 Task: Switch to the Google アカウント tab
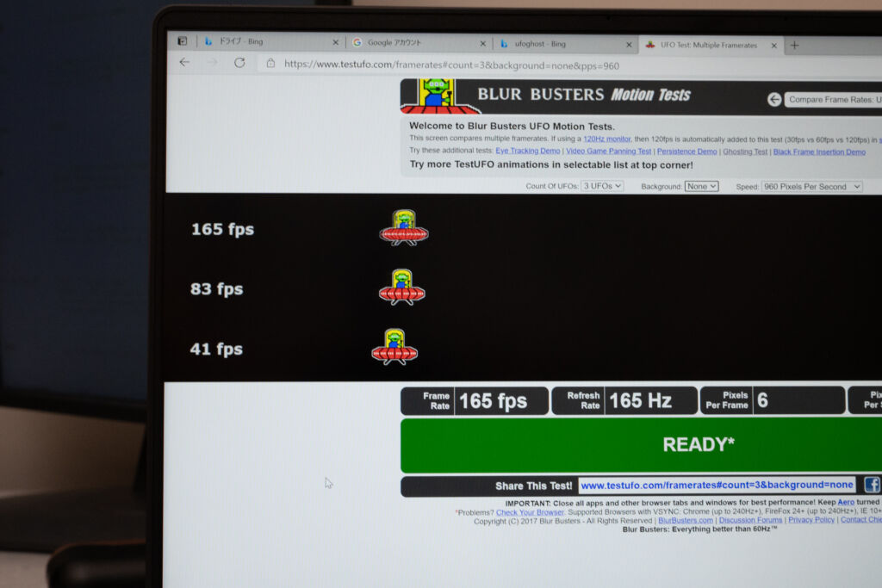point(418,43)
